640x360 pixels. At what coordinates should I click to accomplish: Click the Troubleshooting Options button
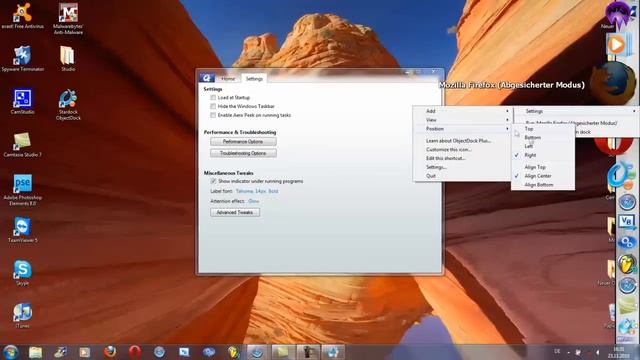click(243, 153)
